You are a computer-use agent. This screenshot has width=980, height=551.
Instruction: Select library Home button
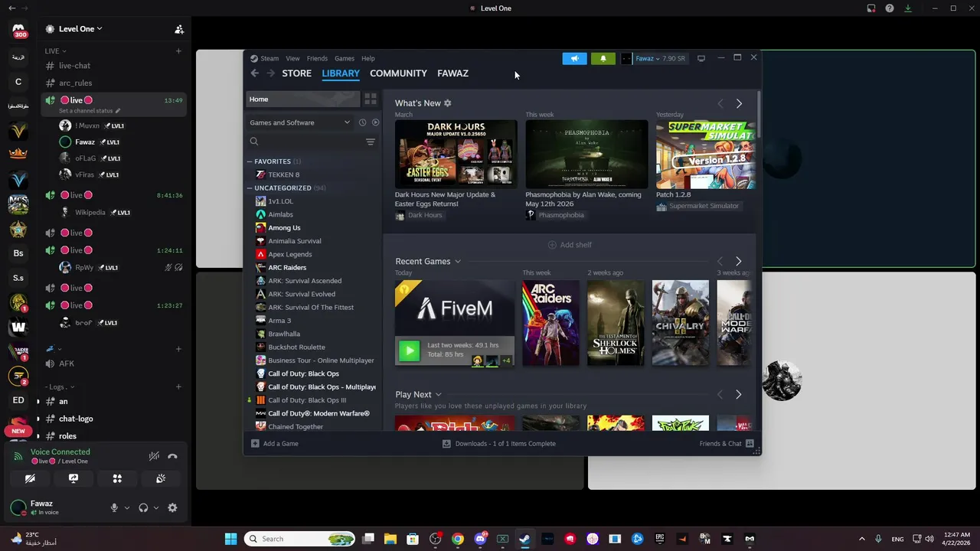[302, 99]
